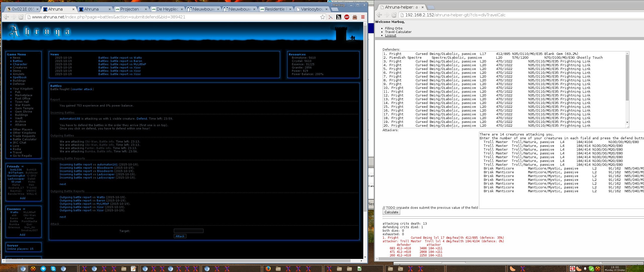Click the Defenders textarea vertical scrollbar
The image size is (644, 272).
tap(627, 78)
